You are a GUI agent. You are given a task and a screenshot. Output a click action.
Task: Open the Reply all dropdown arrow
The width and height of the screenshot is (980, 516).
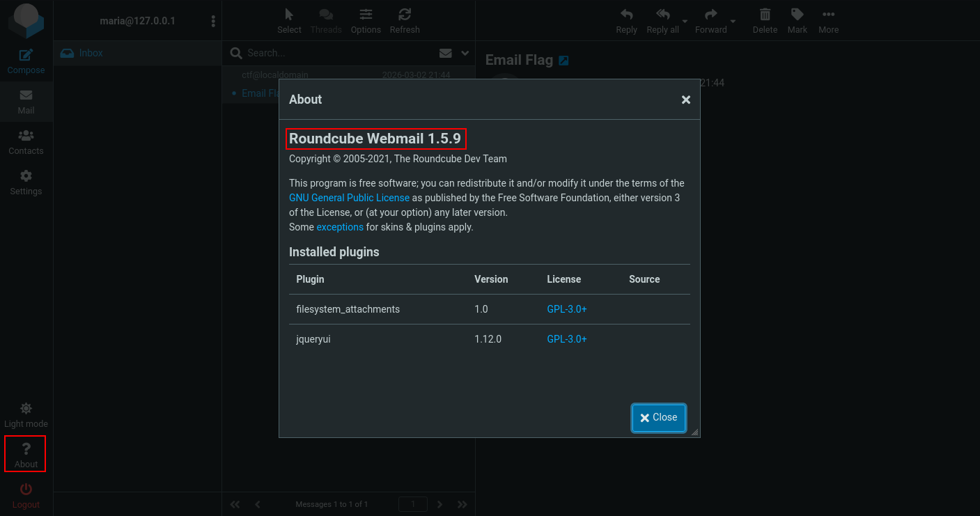pos(685,22)
